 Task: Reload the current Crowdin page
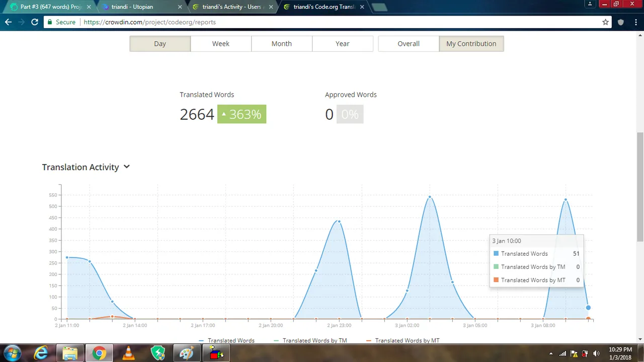click(35, 22)
